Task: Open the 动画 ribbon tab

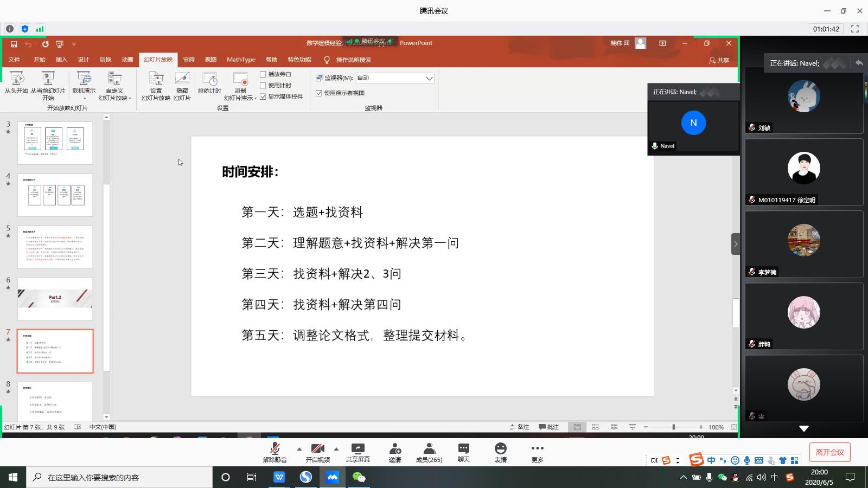Action: point(127,60)
